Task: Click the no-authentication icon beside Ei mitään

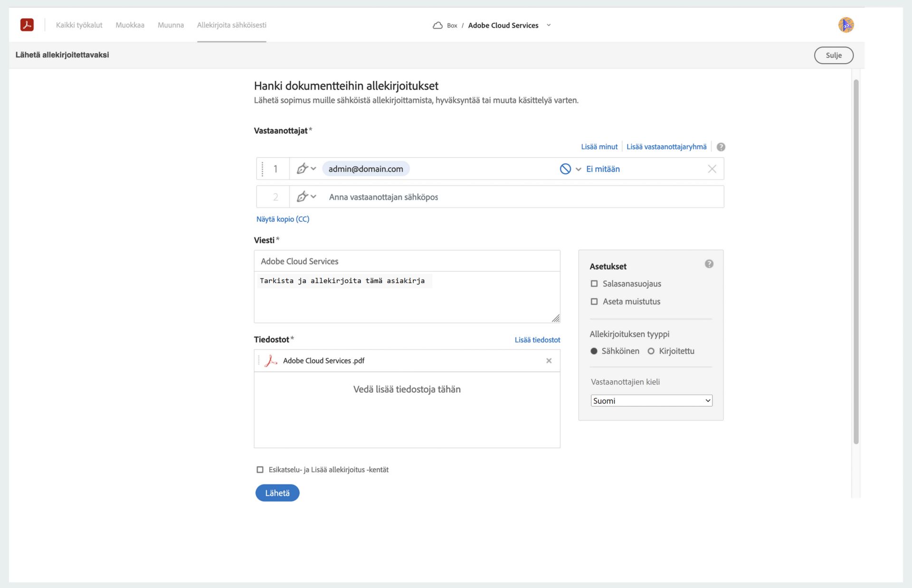Action: tap(565, 169)
